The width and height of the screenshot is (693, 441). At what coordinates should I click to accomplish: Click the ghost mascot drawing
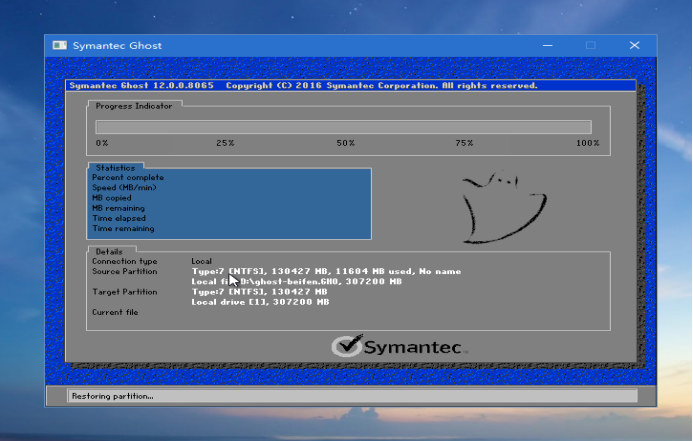coord(504,208)
